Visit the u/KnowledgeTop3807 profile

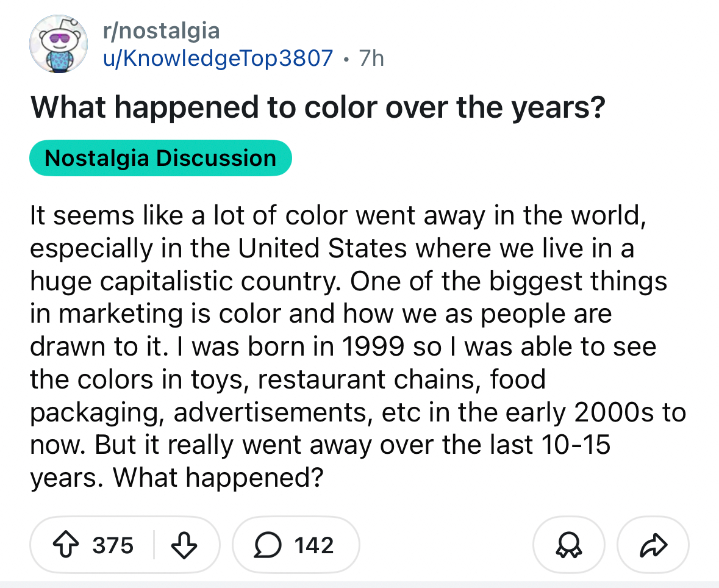coord(220,58)
